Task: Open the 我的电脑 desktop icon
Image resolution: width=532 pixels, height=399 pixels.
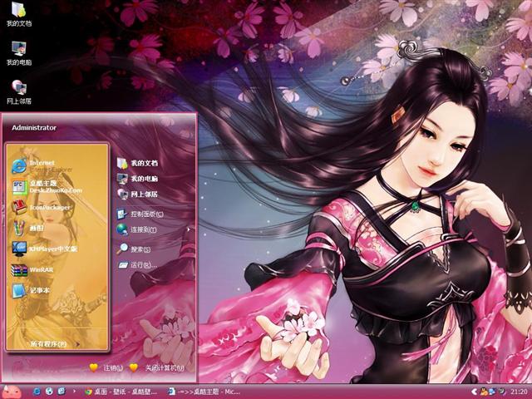Action: [18, 53]
